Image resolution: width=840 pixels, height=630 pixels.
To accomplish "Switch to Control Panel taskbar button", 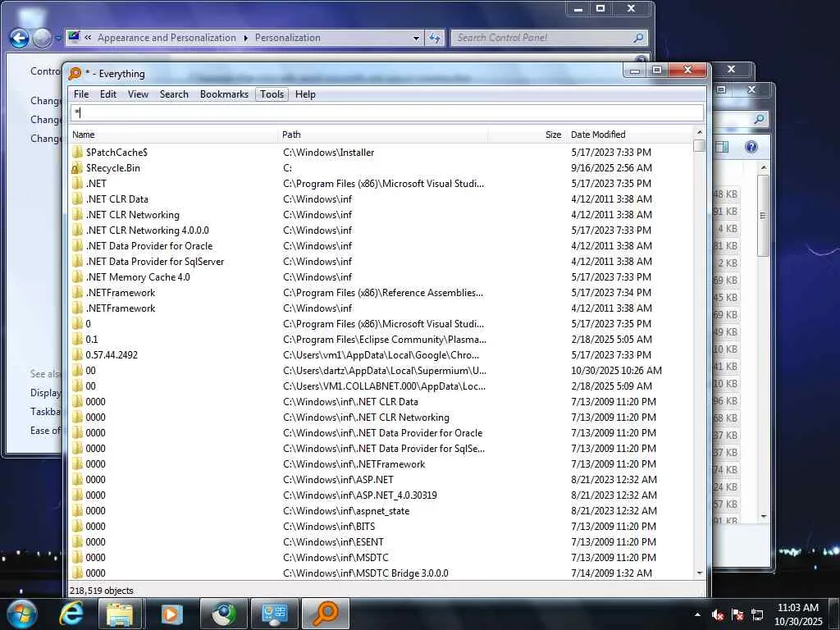I will pyautogui.click(x=275, y=614).
